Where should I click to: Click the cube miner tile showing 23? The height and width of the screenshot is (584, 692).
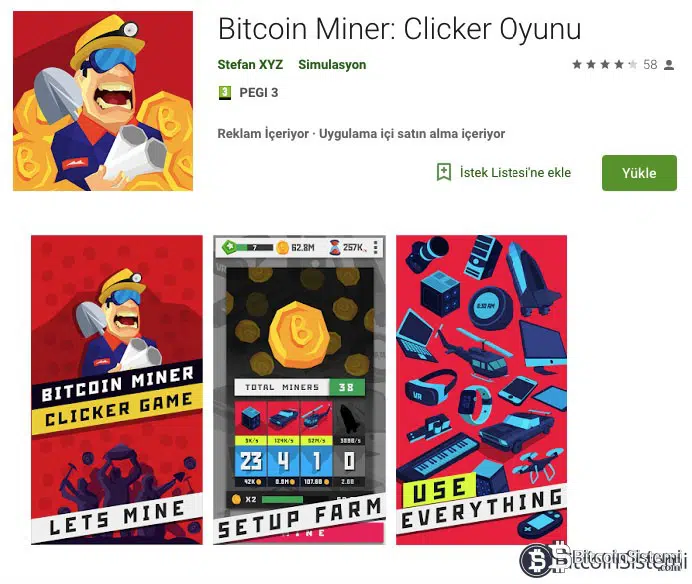(x=250, y=444)
